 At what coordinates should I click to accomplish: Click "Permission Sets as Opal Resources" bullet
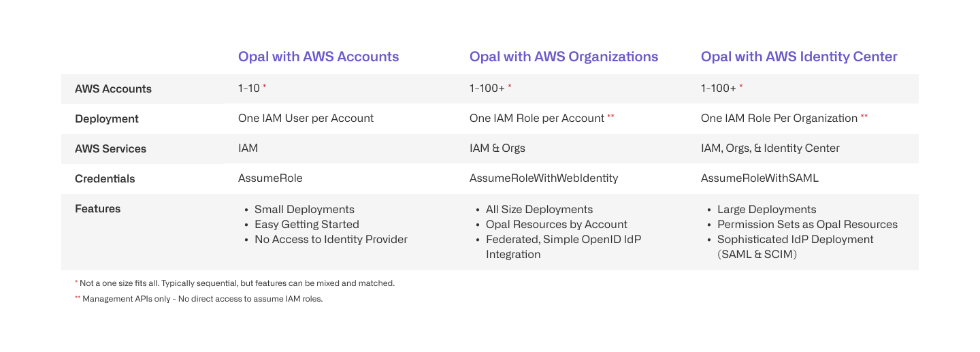coord(807,225)
